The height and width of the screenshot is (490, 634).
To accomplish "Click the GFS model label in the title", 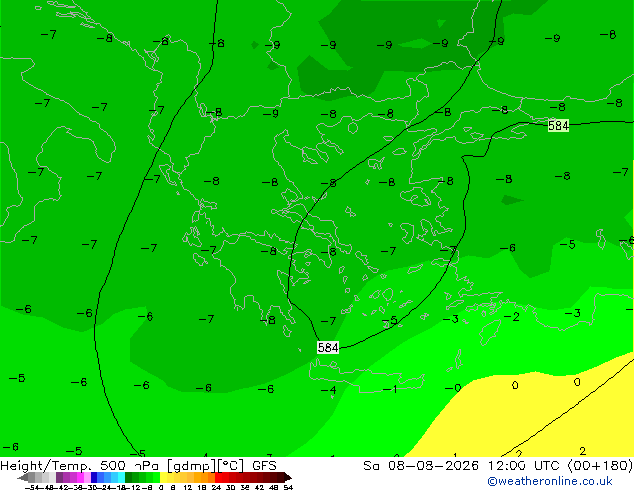I will coord(264,466).
